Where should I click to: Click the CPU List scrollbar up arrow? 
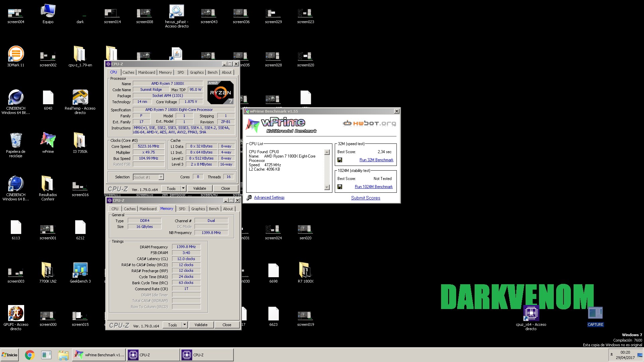(327, 153)
